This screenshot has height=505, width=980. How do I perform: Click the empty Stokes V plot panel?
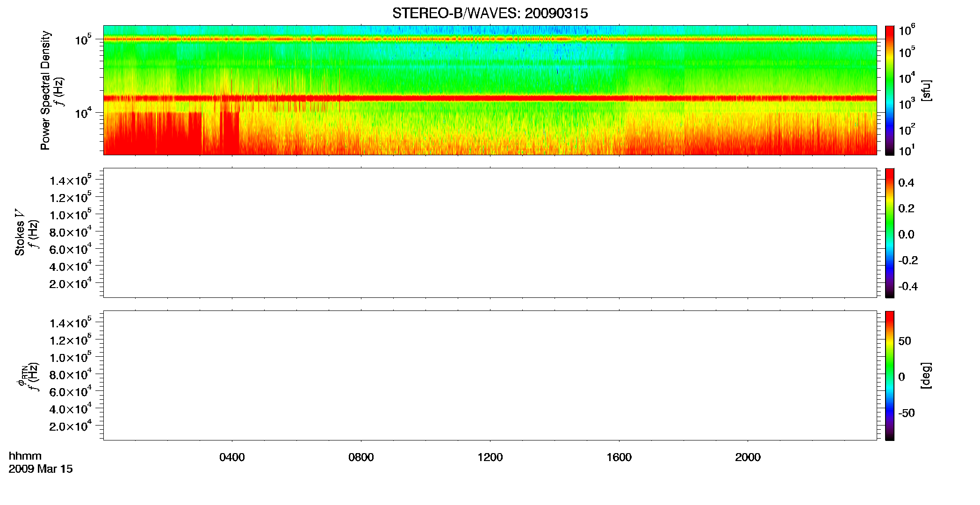tap(490, 233)
